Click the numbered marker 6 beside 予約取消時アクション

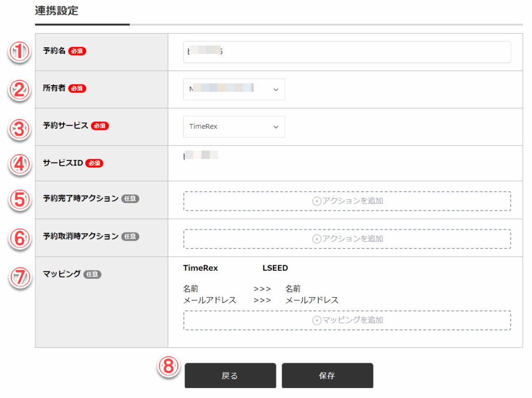[x=19, y=238]
